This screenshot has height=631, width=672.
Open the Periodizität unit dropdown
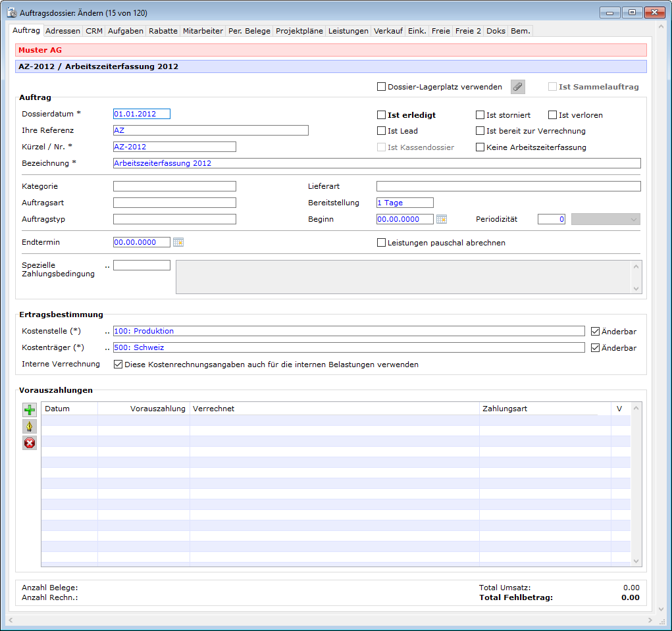605,219
